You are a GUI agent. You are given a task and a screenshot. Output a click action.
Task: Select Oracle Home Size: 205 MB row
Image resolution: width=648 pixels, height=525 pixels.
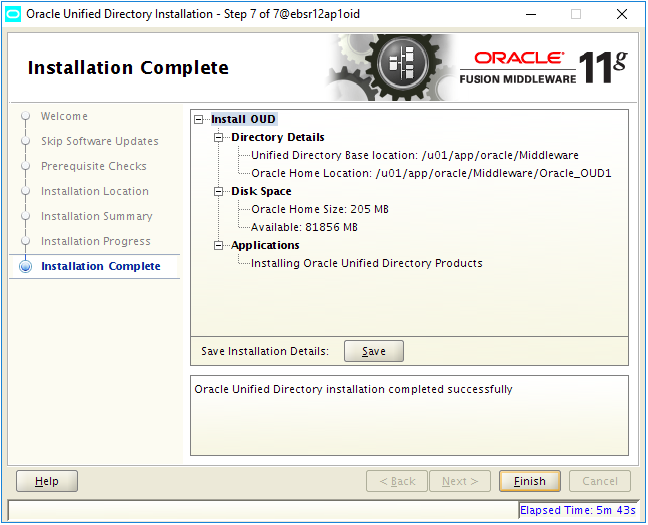[x=320, y=209]
